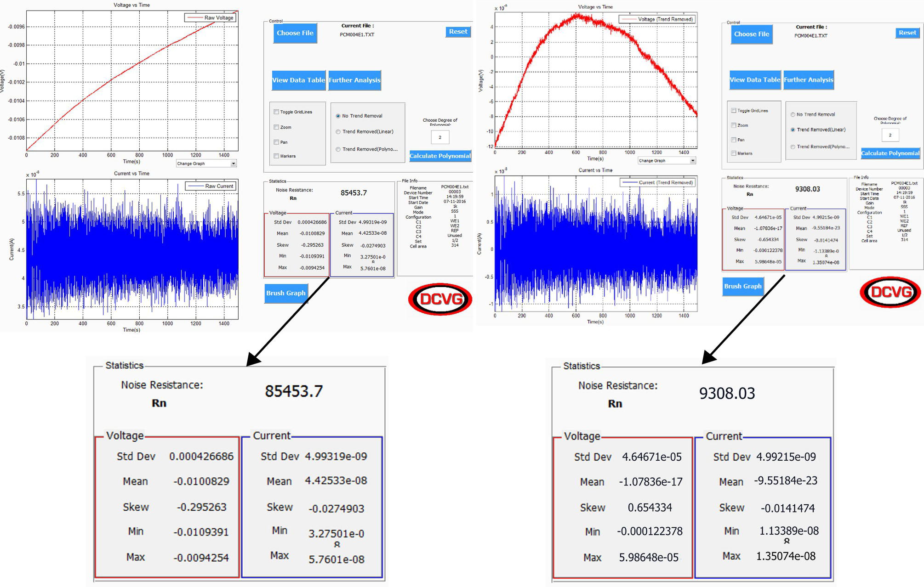Viewport: 924px width, 587px height.
Task: Tick the Pan checkbox in raw-voltage window
Action: (x=276, y=142)
